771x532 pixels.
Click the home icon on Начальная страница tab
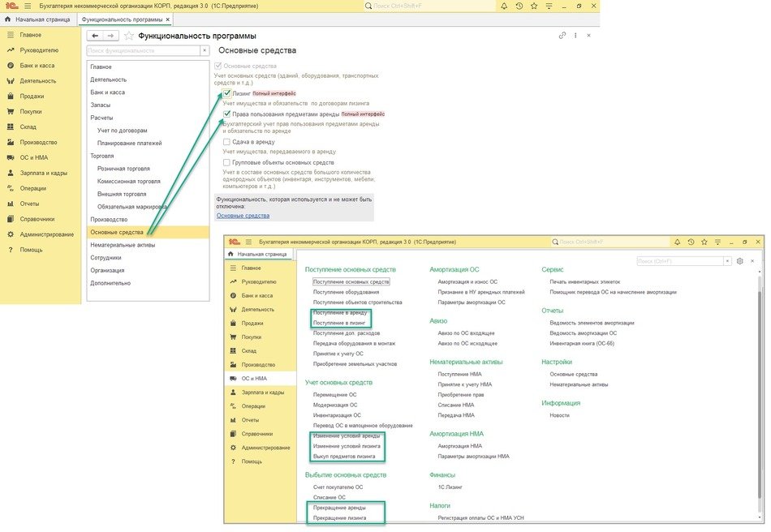click(x=7, y=19)
